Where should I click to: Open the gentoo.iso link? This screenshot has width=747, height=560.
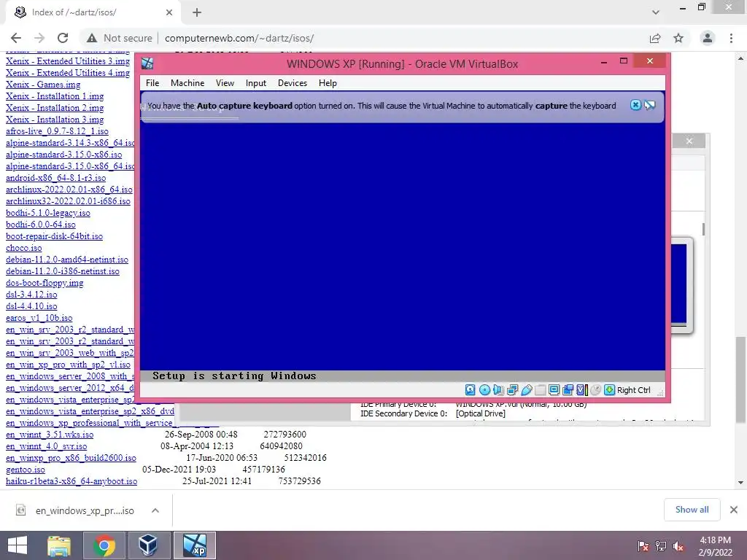point(26,470)
